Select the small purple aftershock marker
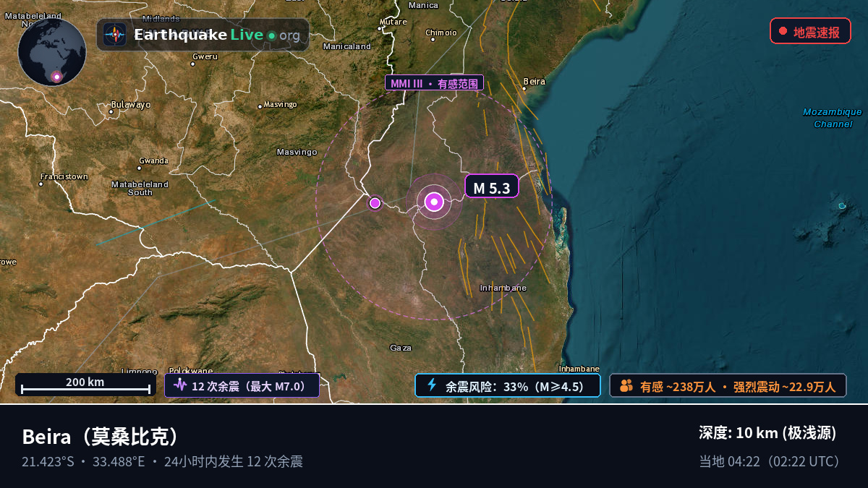The image size is (868, 488). pos(375,203)
